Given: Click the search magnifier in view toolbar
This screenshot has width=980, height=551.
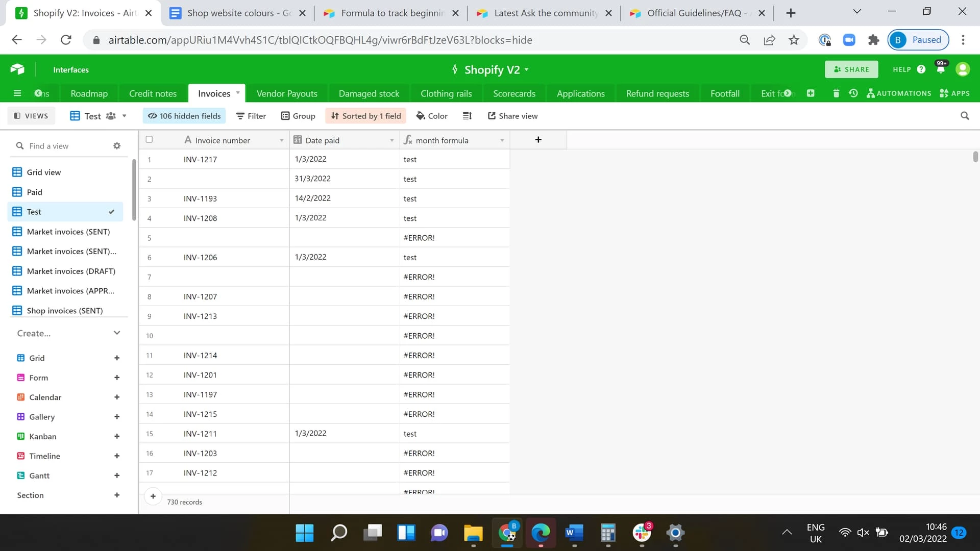Looking at the screenshot, I should point(965,116).
